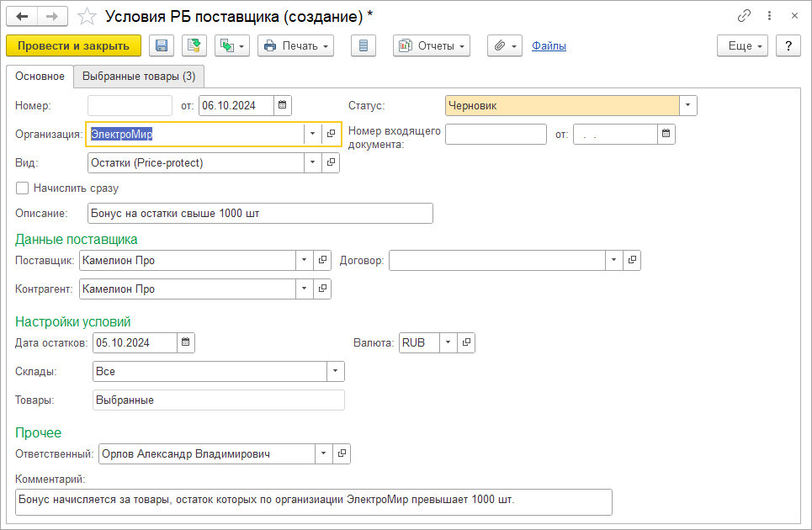This screenshot has width=812, height=530.
Task: Click Провести и закрыть button
Action: [73, 46]
